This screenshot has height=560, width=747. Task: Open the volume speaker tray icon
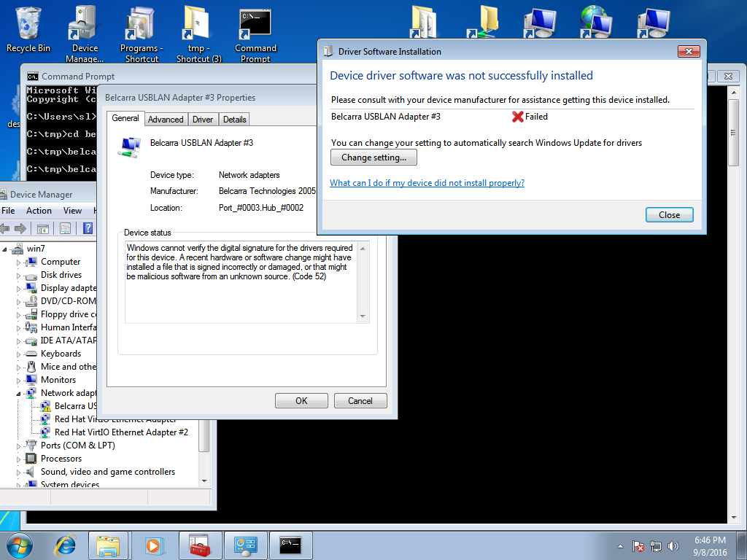[673, 546]
